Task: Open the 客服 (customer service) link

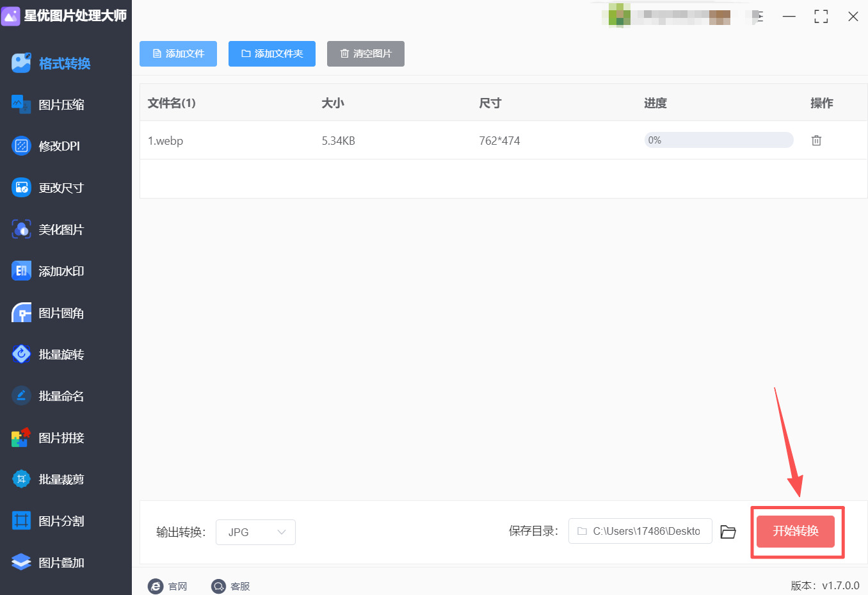Action: (230, 586)
